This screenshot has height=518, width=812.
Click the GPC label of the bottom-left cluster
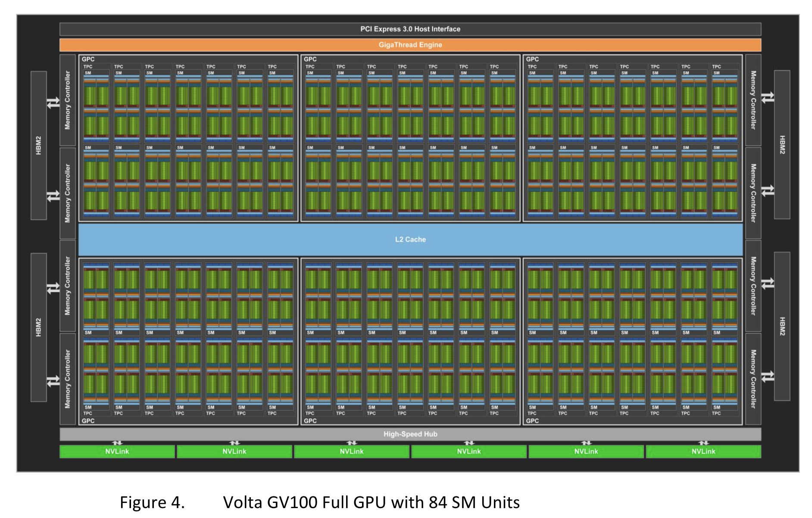pyautogui.click(x=88, y=421)
